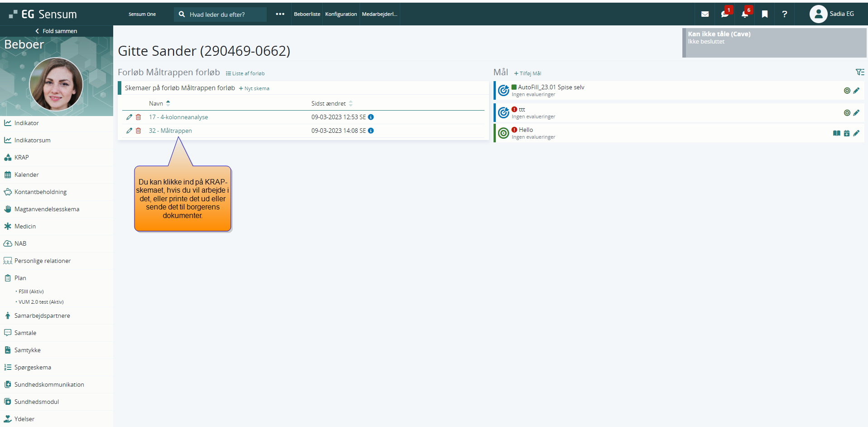Image resolution: width=868 pixels, height=427 pixels.
Task: Click info icon next to 09-03-2023 12:53
Action: [371, 117]
